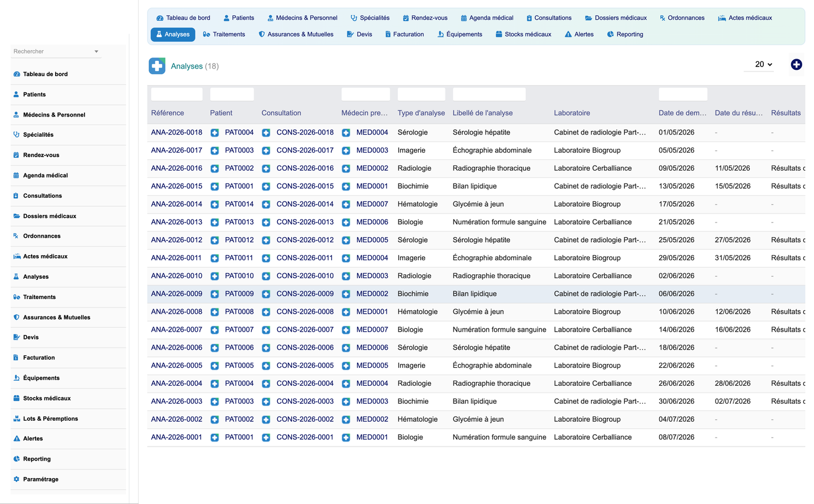Open the Rendez-vous tab in the top bar

425,18
